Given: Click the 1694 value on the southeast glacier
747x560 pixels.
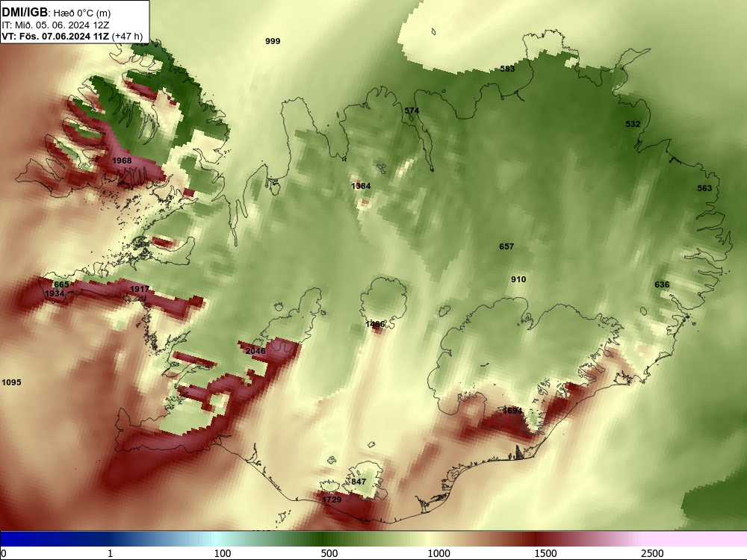Looking at the screenshot, I should pyautogui.click(x=512, y=411).
